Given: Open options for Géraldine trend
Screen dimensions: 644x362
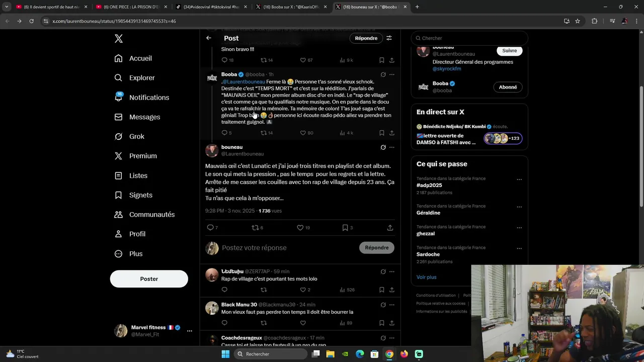Looking at the screenshot, I should 519,207.
